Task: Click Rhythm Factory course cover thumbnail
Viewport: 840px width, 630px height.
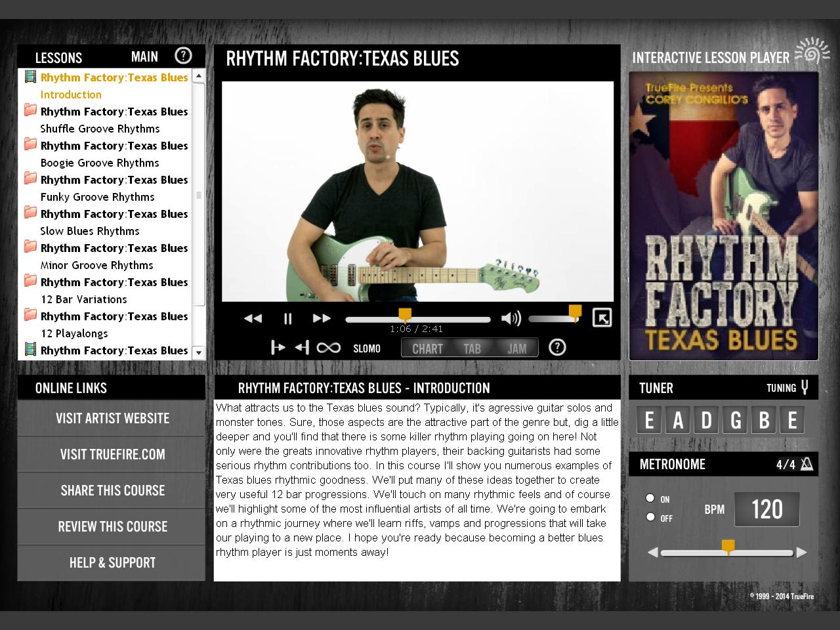Action: (x=723, y=216)
